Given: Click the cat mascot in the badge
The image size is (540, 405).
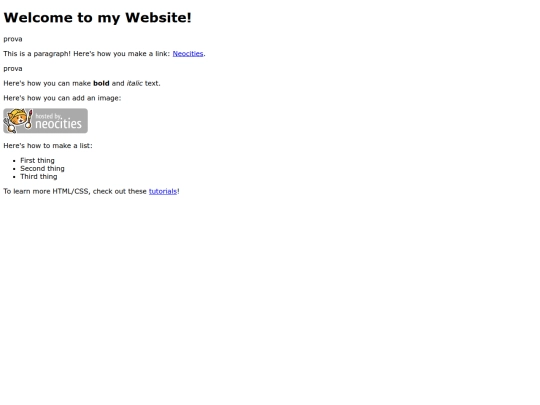Looking at the screenshot, I should click(x=18, y=121).
